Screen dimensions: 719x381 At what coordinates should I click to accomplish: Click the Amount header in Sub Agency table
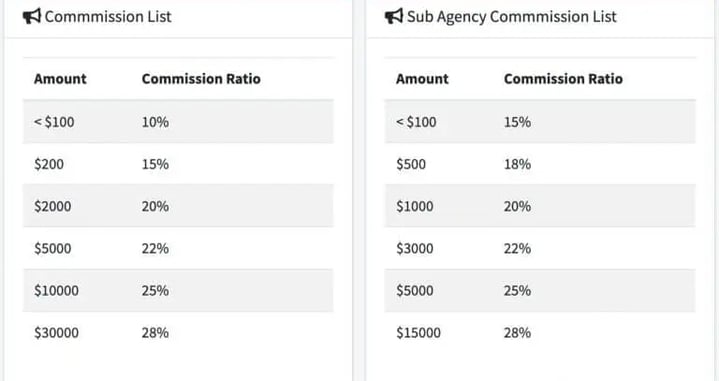tap(422, 79)
